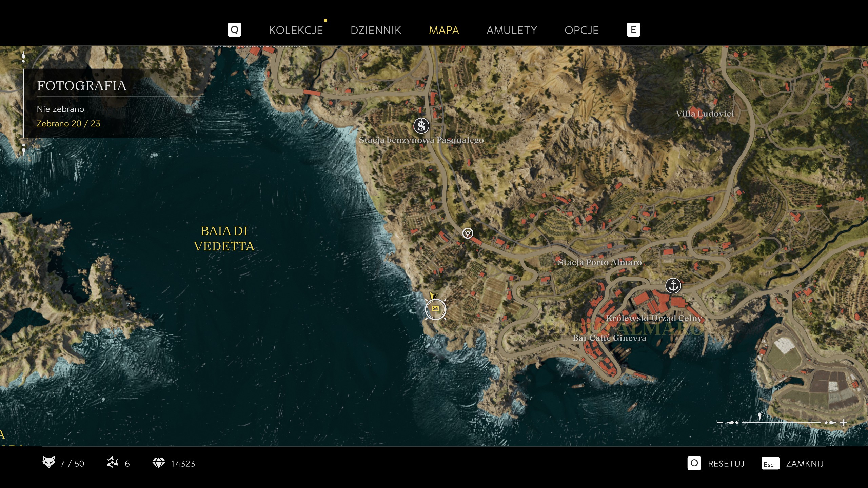Viewport: 868px width, 488px height.
Task: Click the Esc key close icon
Action: 770,464
